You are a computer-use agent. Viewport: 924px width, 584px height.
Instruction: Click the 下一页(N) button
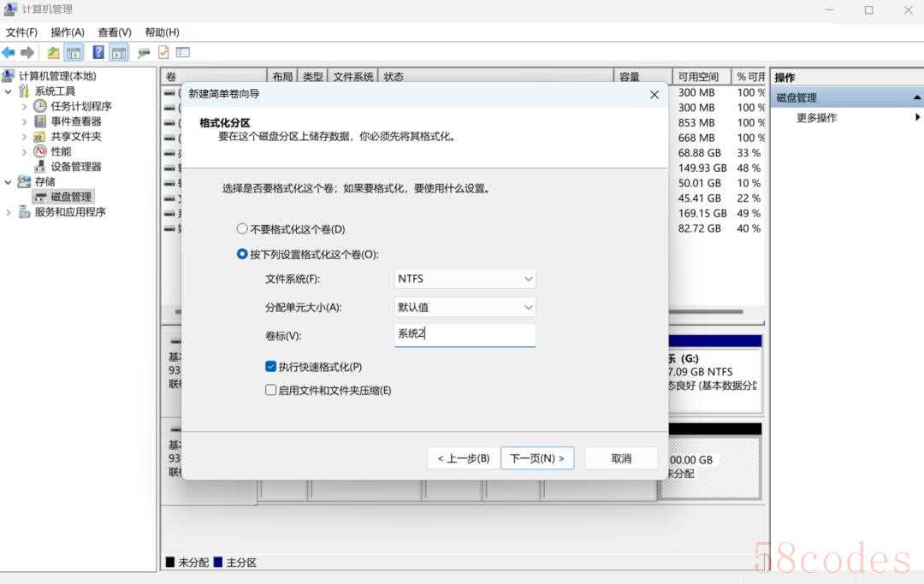tap(536, 458)
